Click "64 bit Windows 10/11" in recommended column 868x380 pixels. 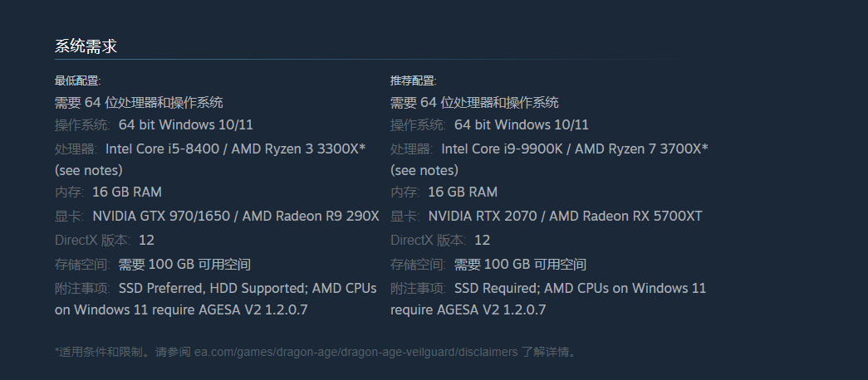point(522,124)
